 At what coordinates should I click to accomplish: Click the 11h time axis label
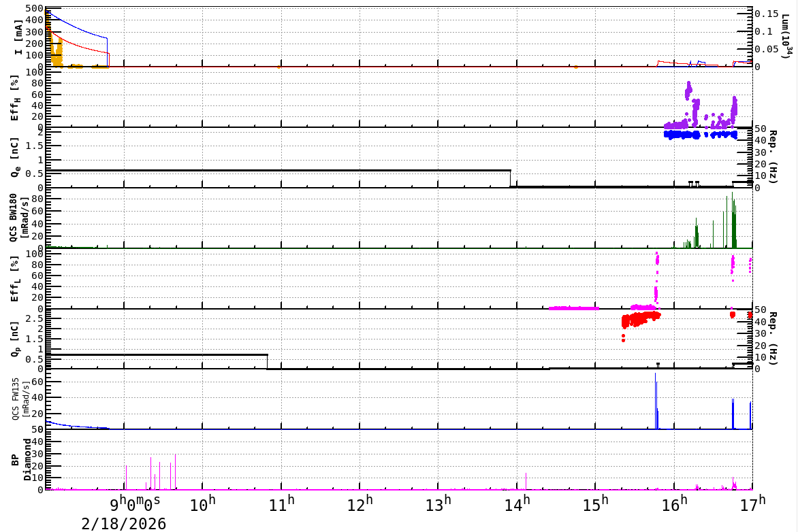pos(281,504)
